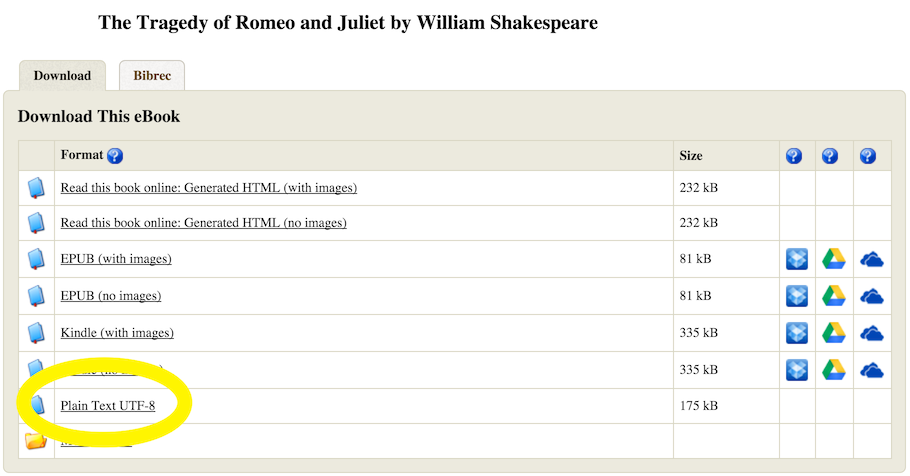The width and height of the screenshot is (910, 476).
Task: Click the OneDrive column help icon in header
Action: (x=868, y=156)
